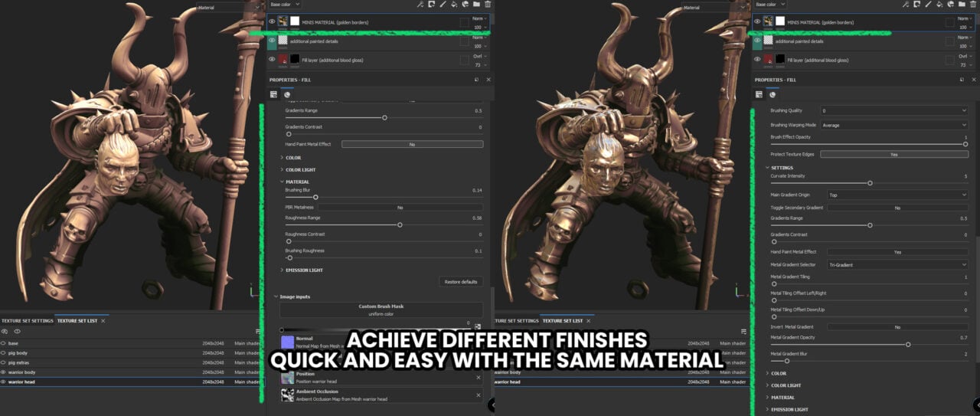Toggle PBR Metalness option

coord(400,208)
